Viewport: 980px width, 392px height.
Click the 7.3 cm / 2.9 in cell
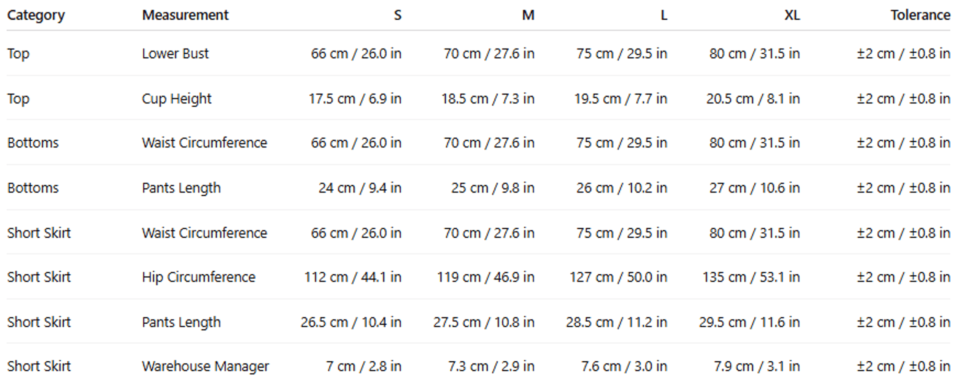[x=491, y=366]
